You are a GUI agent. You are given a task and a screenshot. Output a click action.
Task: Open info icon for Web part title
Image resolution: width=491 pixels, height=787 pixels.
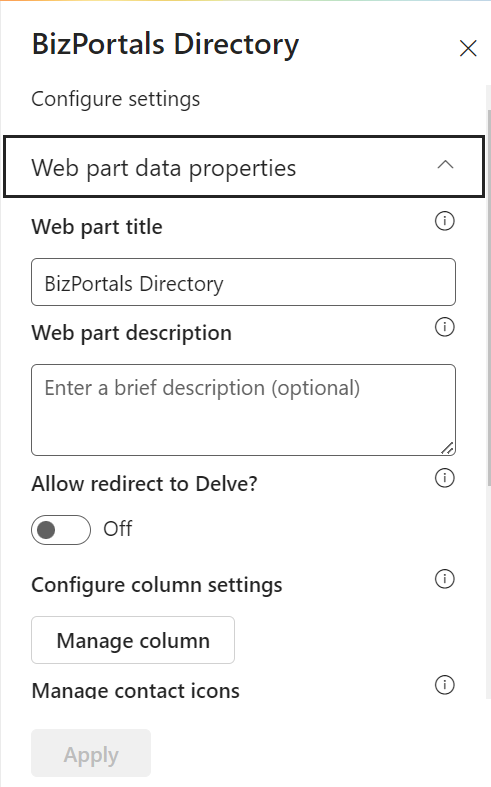pyautogui.click(x=444, y=221)
